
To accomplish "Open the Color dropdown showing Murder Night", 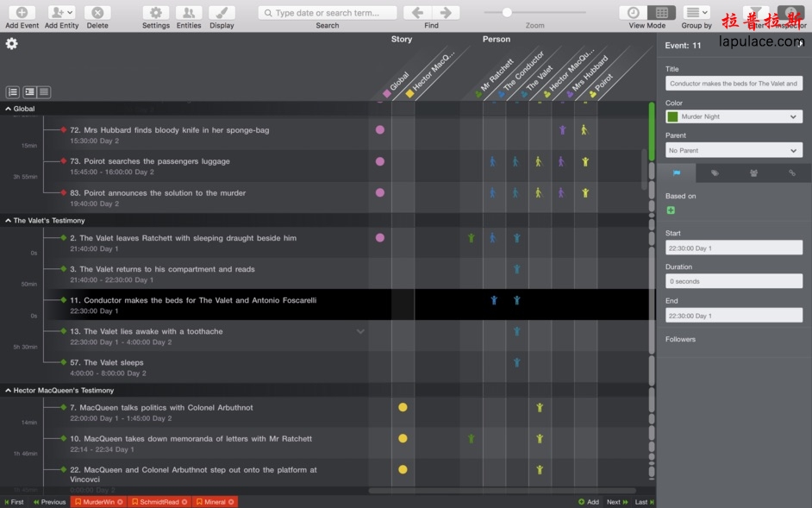I will pos(734,116).
